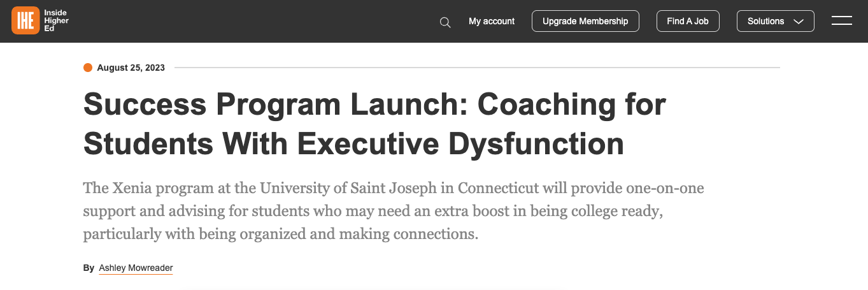Visit author Ashley Mowreader's page
Image resolution: width=868 pixels, height=290 pixels.
[x=136, y=268]
